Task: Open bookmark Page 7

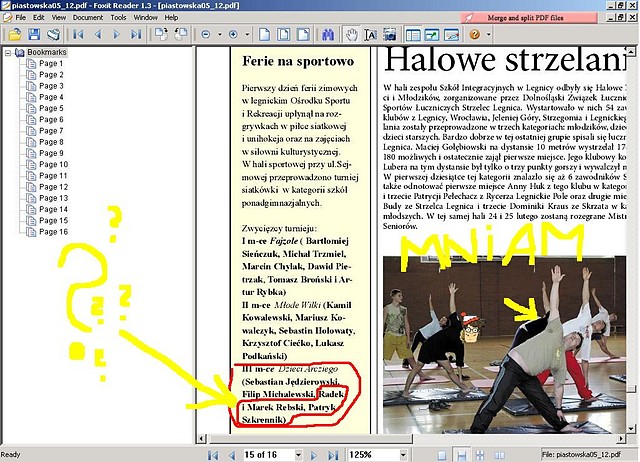Action: pyautogui.click(x=51, y=131)
